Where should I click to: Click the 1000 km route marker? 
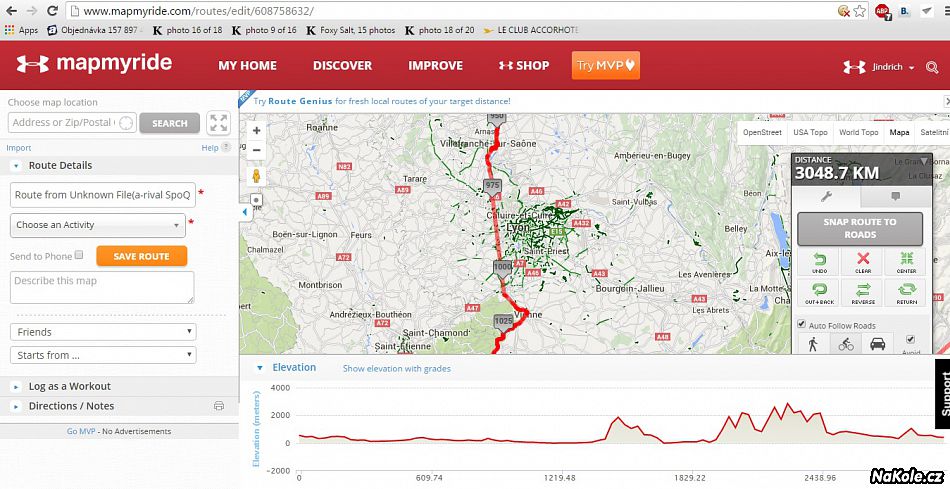(x=502, y=268)
